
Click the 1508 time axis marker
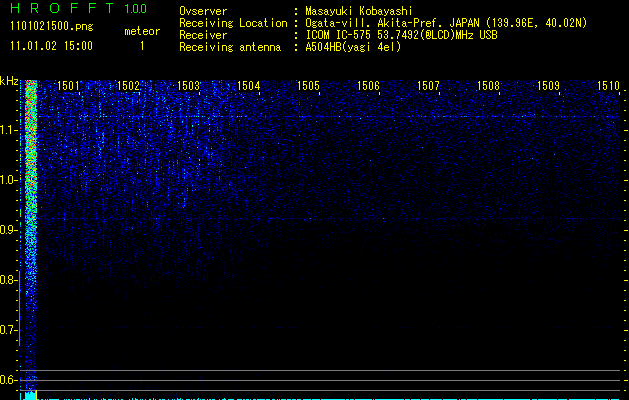coord(489,86)
